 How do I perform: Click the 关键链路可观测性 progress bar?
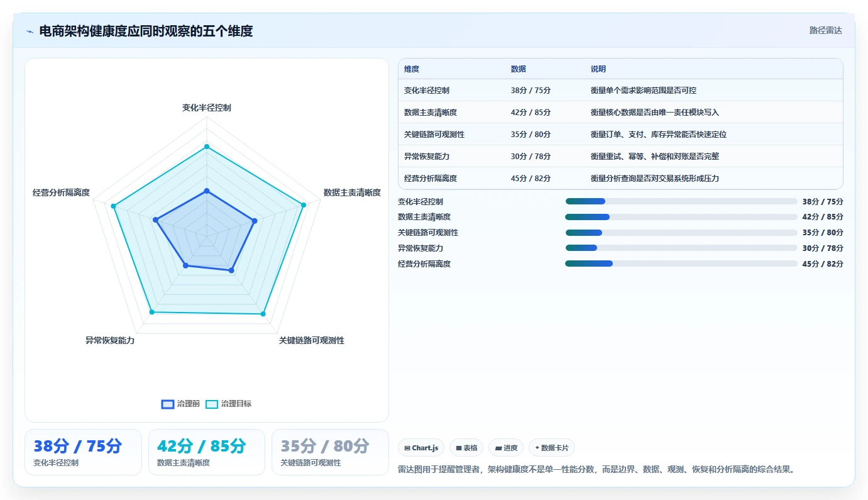point(681,233)
